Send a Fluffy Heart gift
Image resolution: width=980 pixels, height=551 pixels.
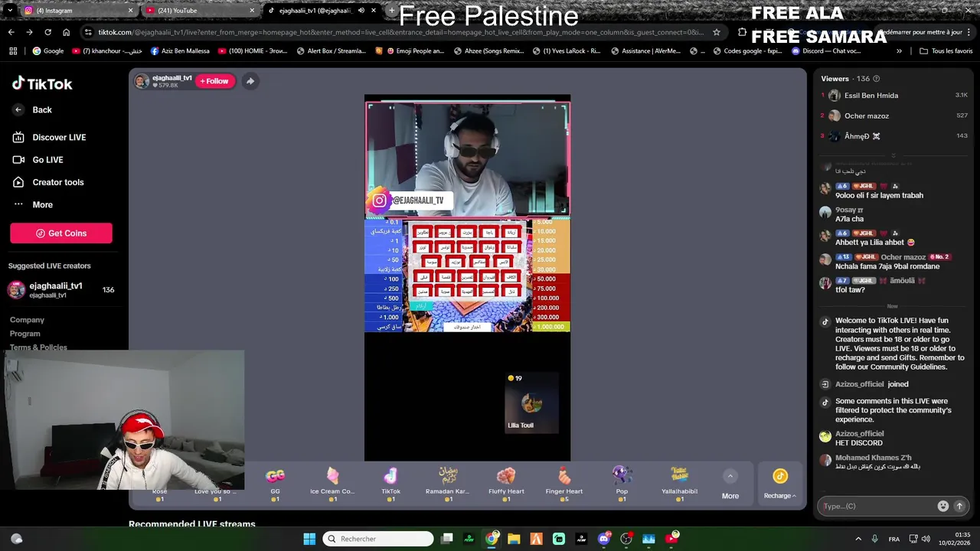click(506, 484)
